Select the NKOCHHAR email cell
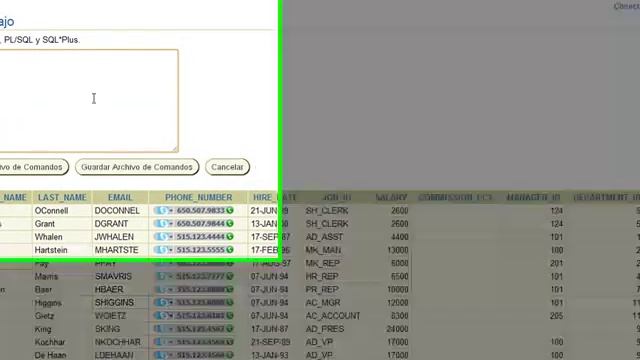Screen dimensions: 640x360 tap(118, 342)
